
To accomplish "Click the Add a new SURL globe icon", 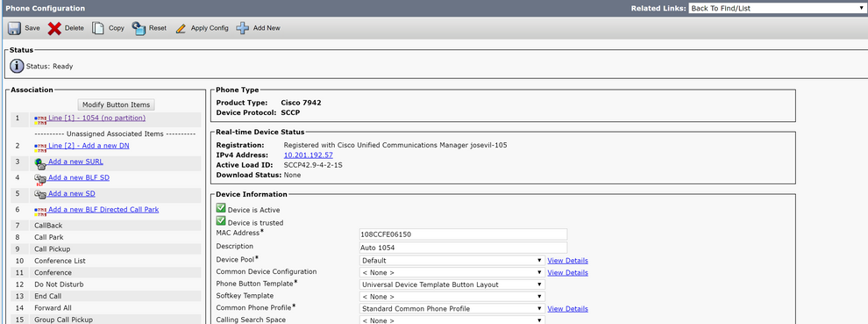I will 40,163.
